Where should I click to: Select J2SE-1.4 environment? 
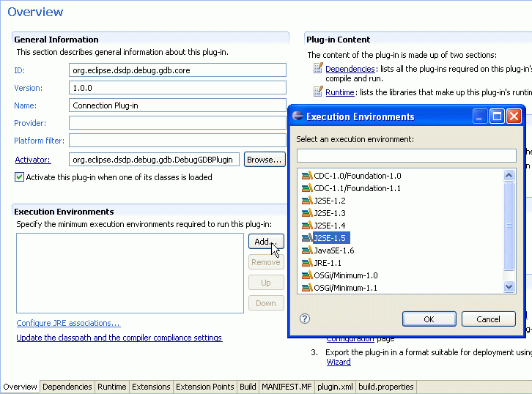[x=330, y=226]
